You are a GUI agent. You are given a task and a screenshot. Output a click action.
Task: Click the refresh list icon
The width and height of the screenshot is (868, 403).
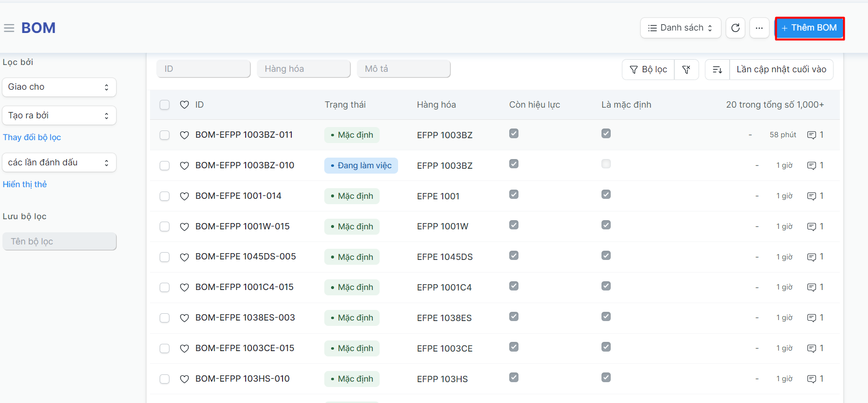coord(735,28)
